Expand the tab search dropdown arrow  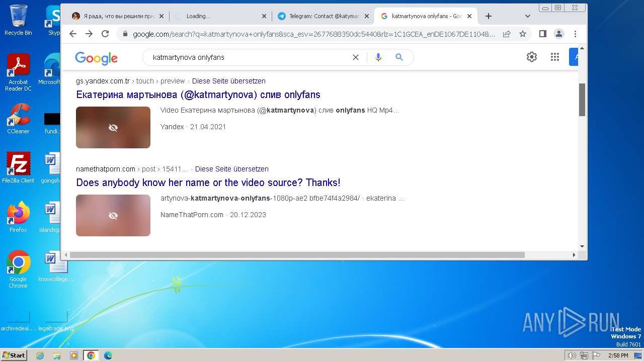[x=527, y=16]
